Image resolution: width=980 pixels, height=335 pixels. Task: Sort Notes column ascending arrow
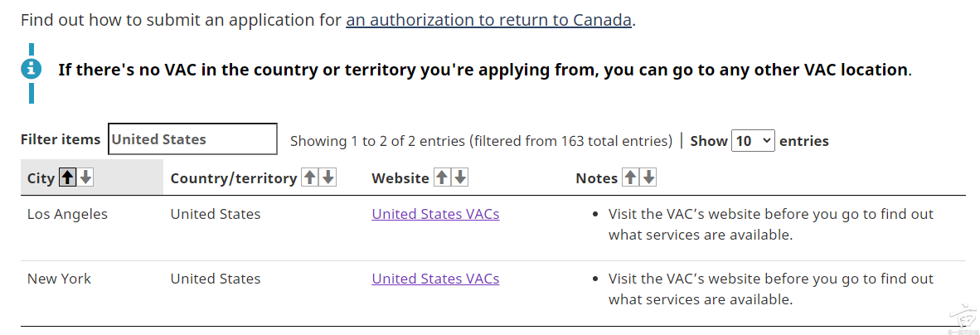631,177
